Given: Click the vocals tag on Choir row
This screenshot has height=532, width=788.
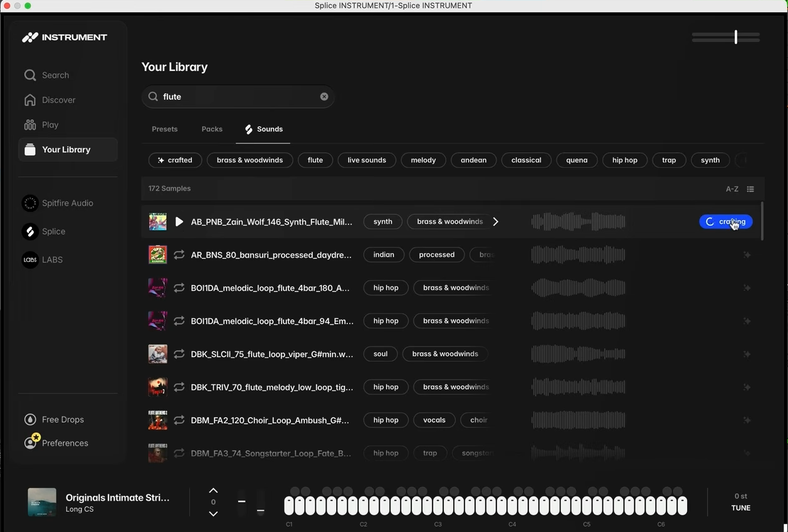Looking at the screenshot, I should pos(434,420).
